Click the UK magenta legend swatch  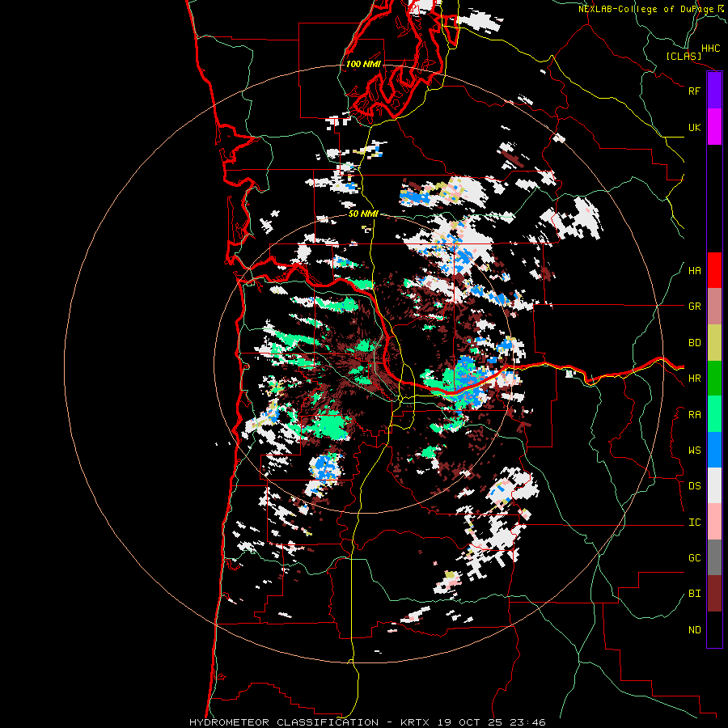pos(714,127)
